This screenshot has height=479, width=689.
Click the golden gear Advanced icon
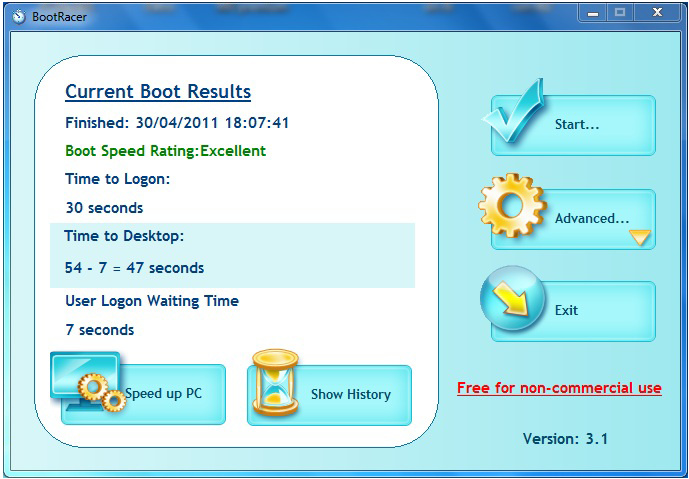pyautogui.click(x=512, y=205)
